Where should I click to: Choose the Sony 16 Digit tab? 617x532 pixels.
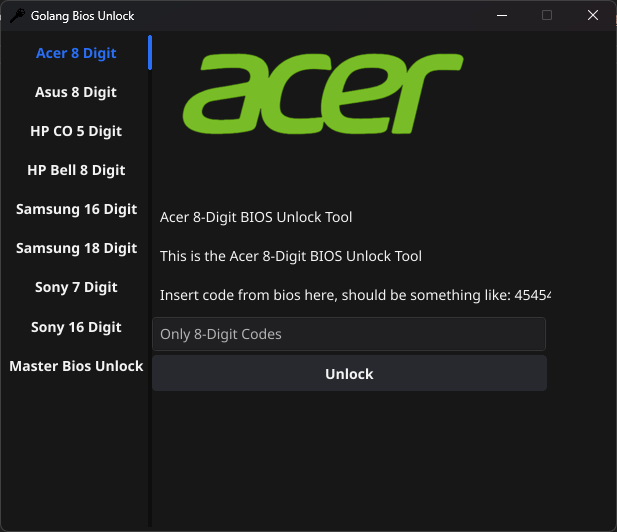(x=76, y=327)
